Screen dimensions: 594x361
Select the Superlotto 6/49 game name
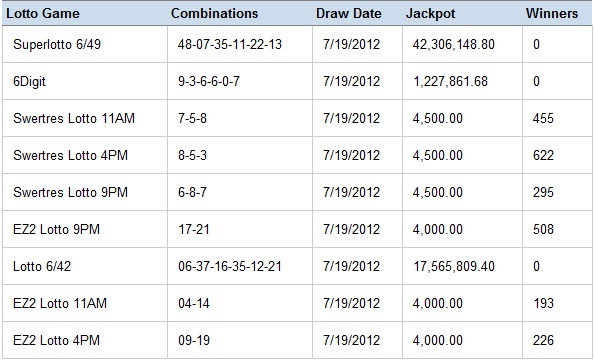(57, 44)
